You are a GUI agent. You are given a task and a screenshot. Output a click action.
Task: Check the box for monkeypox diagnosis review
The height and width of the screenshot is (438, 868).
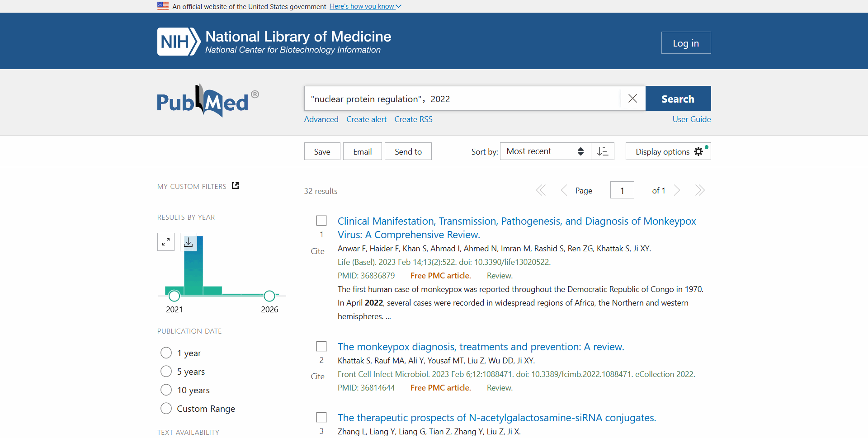[321, 346]
